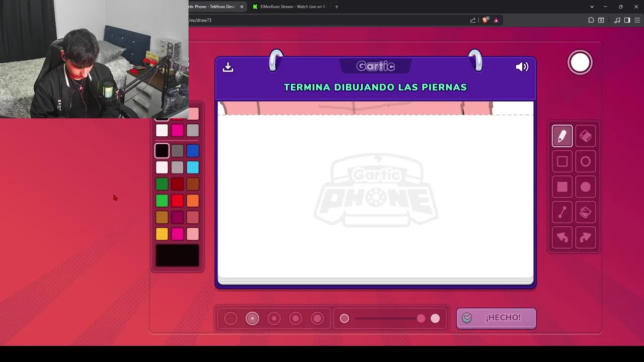Open the browser hamburger menu

(637, 20)
